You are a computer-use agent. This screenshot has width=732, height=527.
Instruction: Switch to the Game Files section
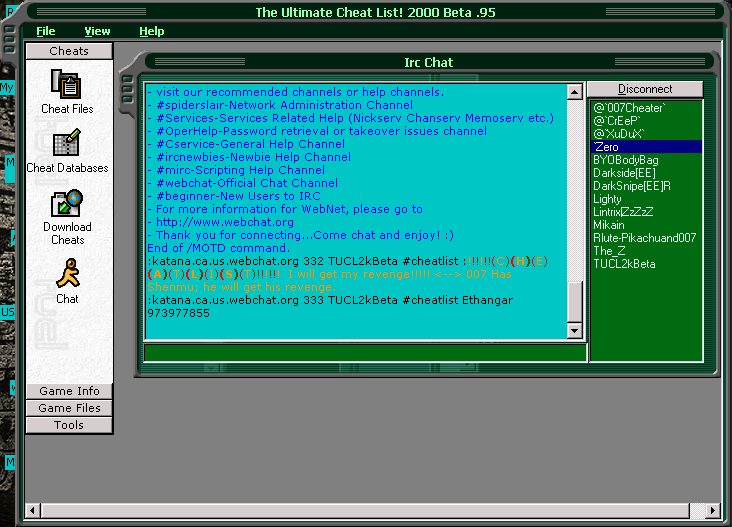(69, 408)
